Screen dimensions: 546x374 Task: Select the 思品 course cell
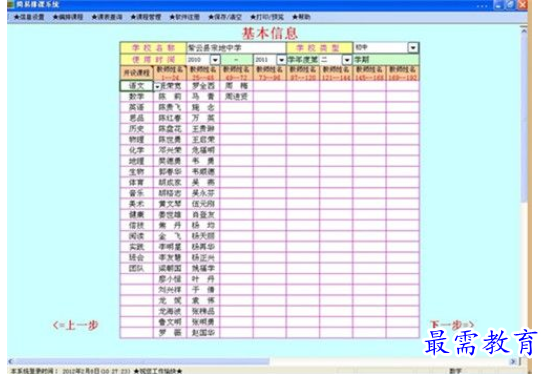point(136,118)
